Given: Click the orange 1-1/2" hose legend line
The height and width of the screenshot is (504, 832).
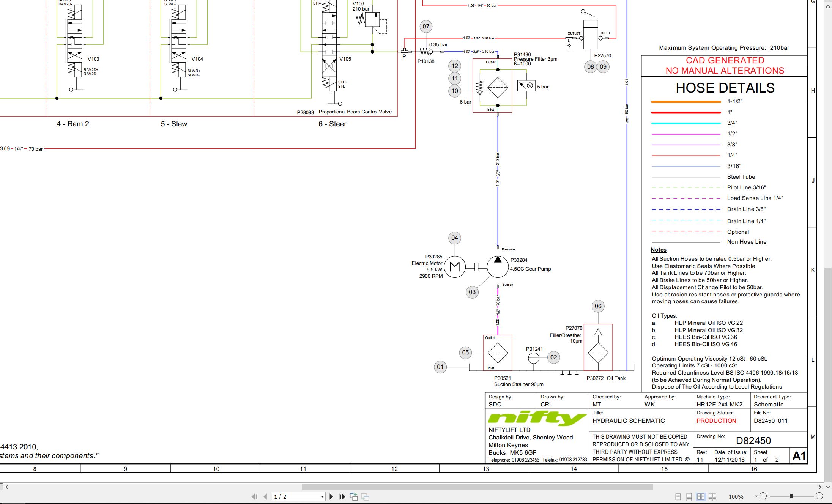Looking at the screenshot, I should click(x=686, y=102).
